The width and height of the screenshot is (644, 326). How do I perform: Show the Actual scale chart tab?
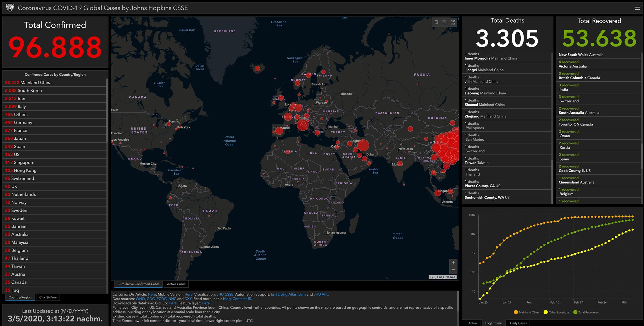pos(473,323)
